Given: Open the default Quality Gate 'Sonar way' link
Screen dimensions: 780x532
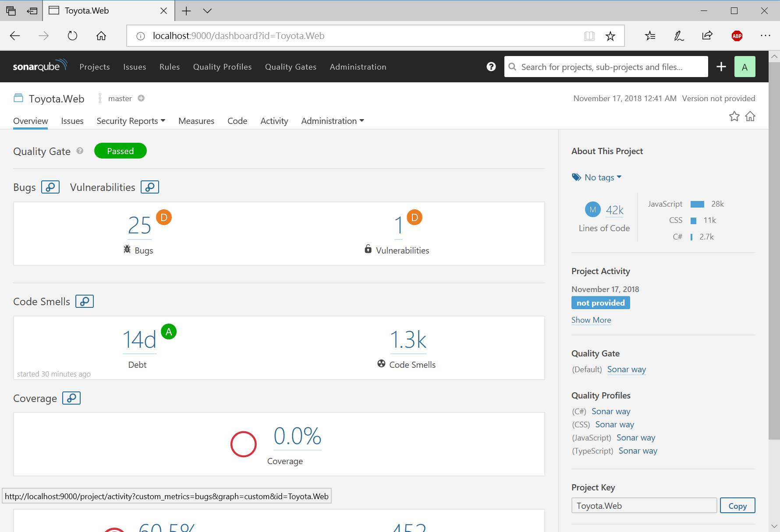Looking at the screenshot, I should pos(627,370).
